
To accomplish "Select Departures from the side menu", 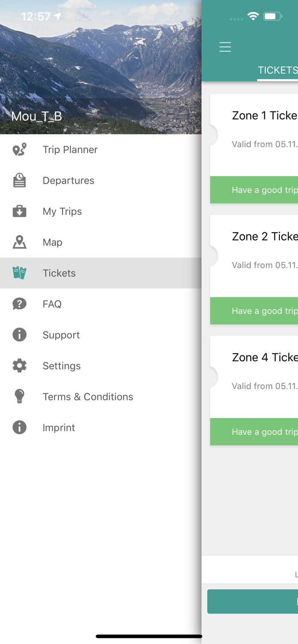I will 68,180.
